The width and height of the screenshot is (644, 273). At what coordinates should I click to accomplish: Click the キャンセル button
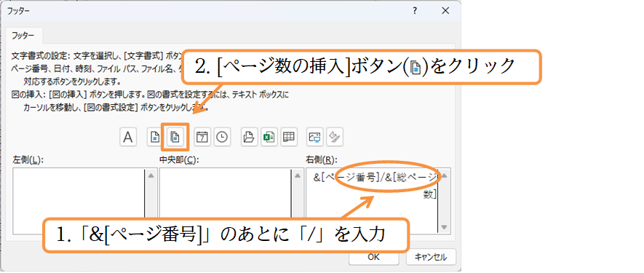point(431,258)
